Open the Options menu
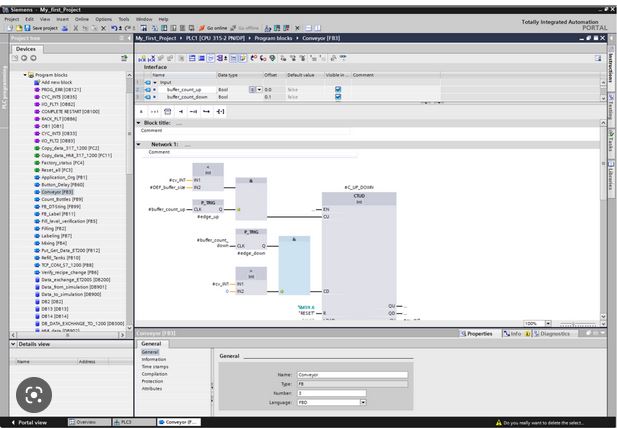 103,19
